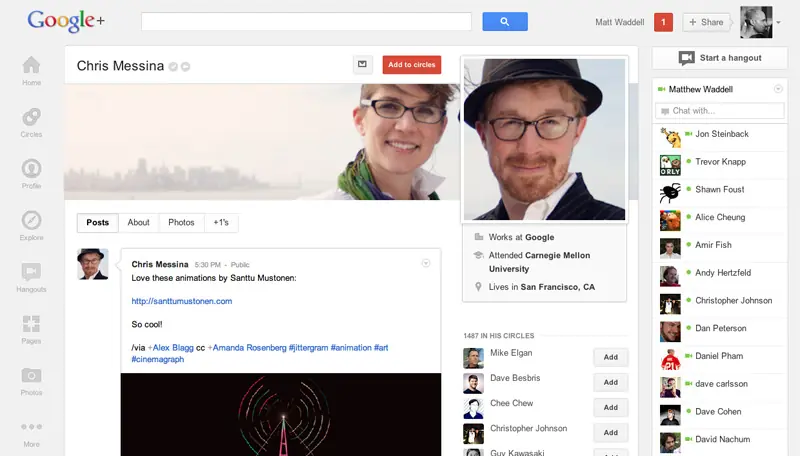
Task: Click Daniel Pham's chat avatar
Action: tap(670, 360)
